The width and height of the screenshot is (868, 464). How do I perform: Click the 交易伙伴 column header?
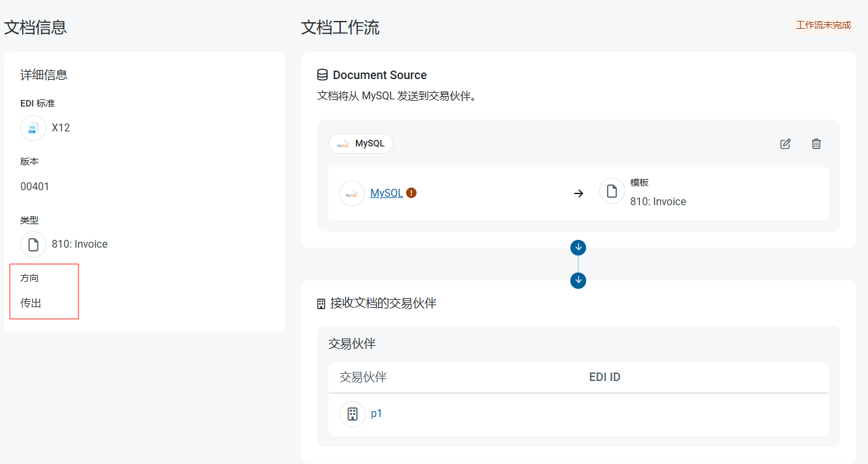(363, 377)
